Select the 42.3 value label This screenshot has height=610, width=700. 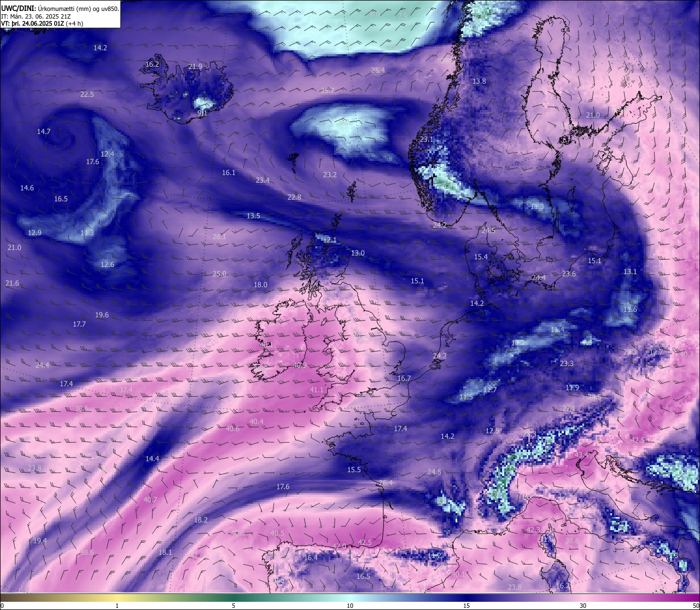533,530
